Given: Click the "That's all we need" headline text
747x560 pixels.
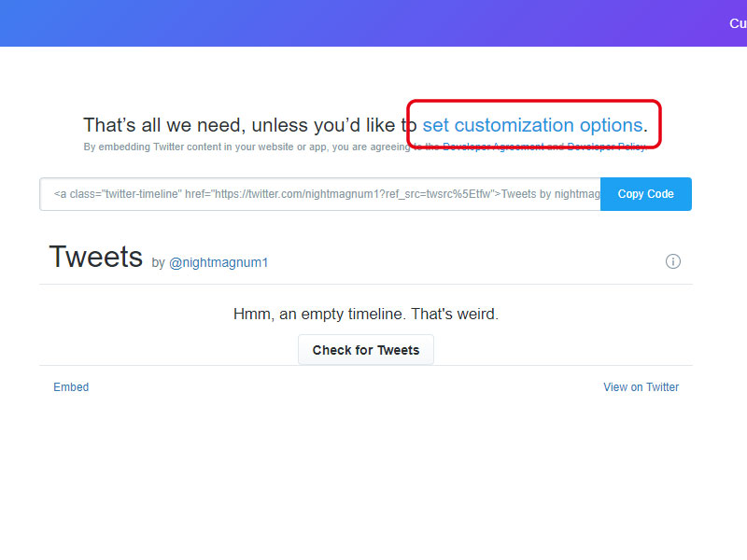Looking at the screenshot, I should [x=163, y=125].
